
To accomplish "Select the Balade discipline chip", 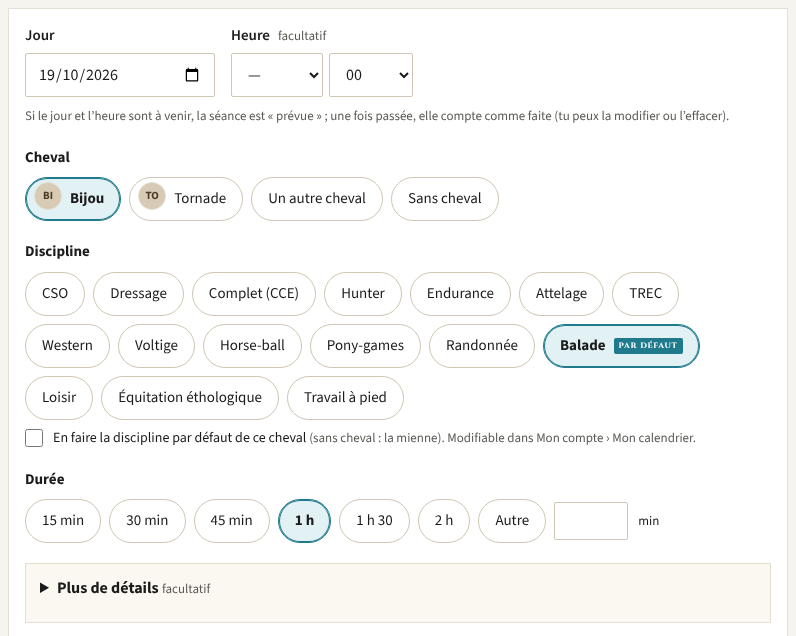I will pyautogui.click(x=621, y=346).
